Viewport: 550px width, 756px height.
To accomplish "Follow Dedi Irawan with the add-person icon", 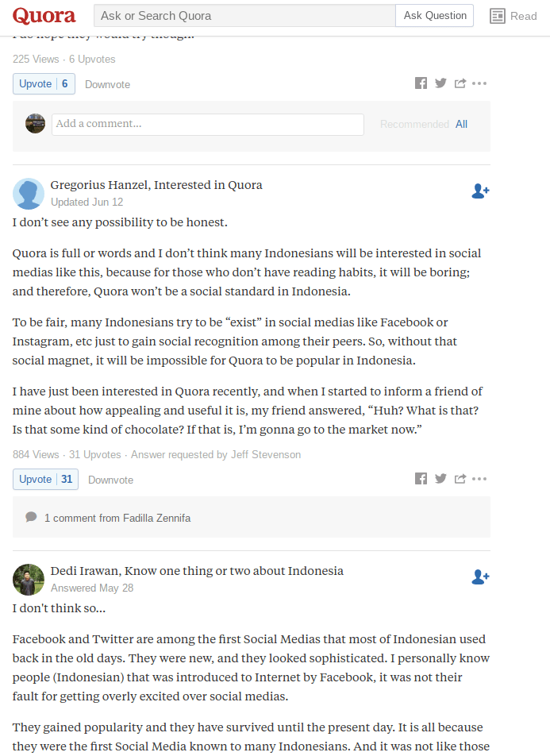I will (480, 577).
